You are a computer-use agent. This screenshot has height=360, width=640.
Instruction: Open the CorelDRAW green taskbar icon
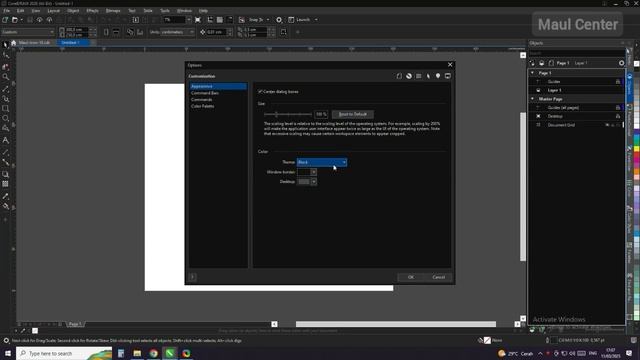click(170, 353)
